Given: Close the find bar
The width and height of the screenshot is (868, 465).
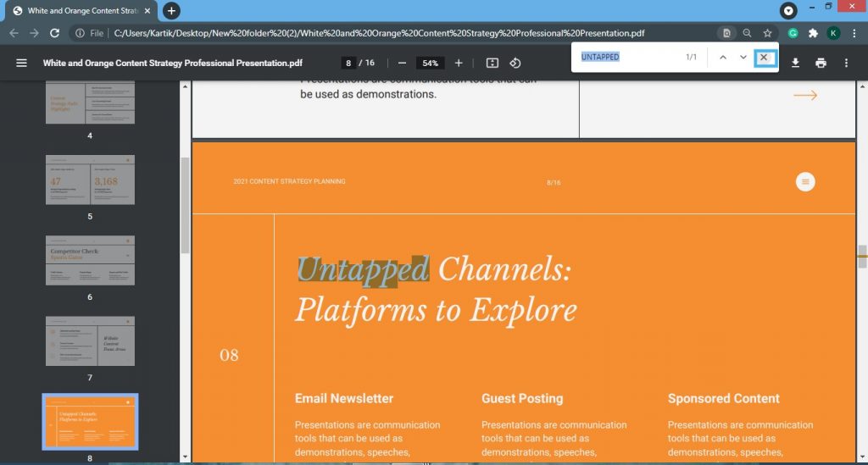Looking at the screenshot, I should coord(764,57).
